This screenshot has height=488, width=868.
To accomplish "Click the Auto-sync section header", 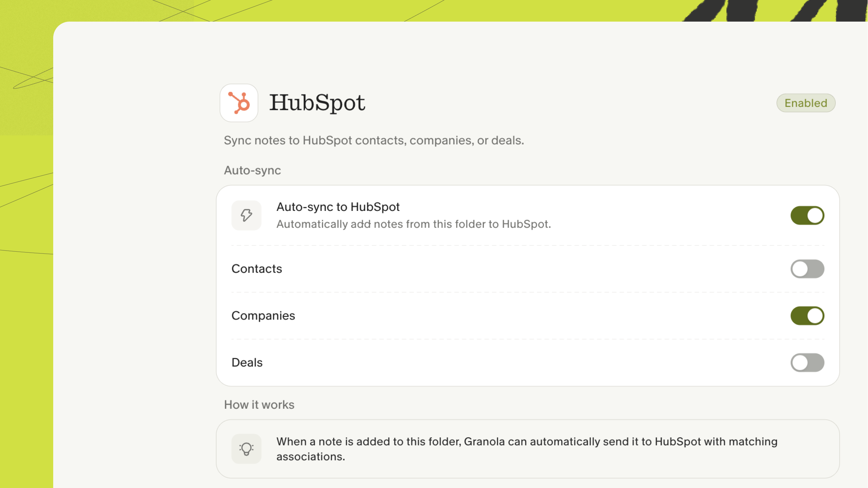I will [x=253, y=170].
